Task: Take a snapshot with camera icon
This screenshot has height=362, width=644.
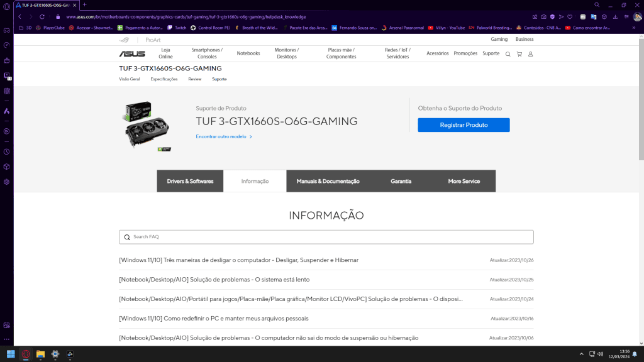Action: coord(543,17)
